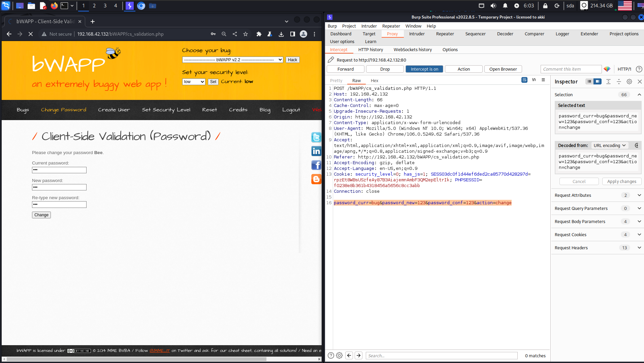Viewport: 644px width, 363px height.
Task: Open the security level dropdown
Action: 194,82
